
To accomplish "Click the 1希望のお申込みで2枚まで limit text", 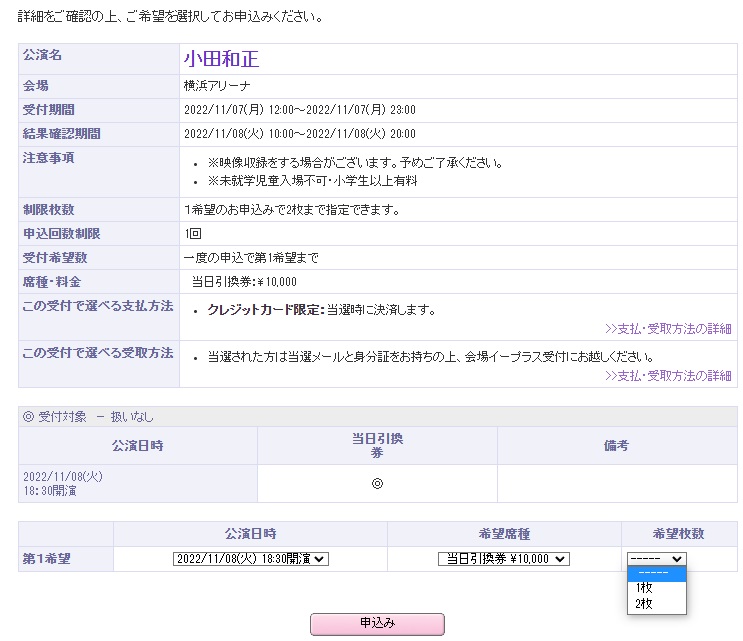I will (292, 209).
